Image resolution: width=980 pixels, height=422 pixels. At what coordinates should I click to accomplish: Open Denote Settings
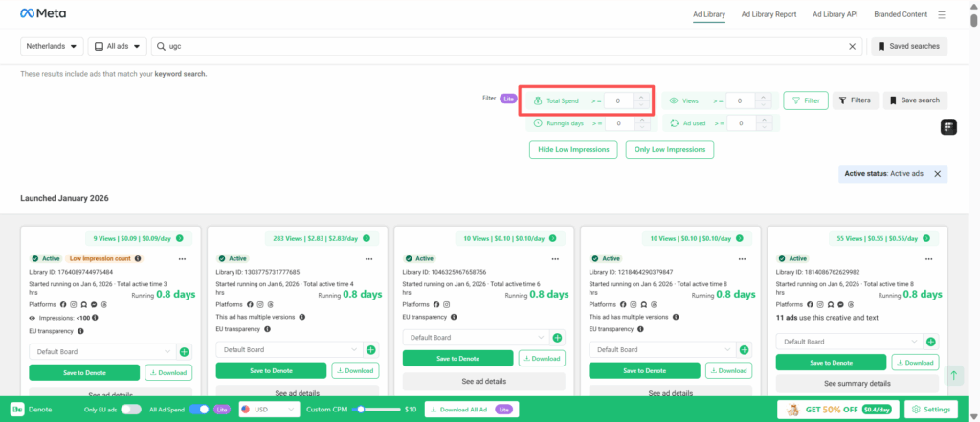click(x=931, y=410)
